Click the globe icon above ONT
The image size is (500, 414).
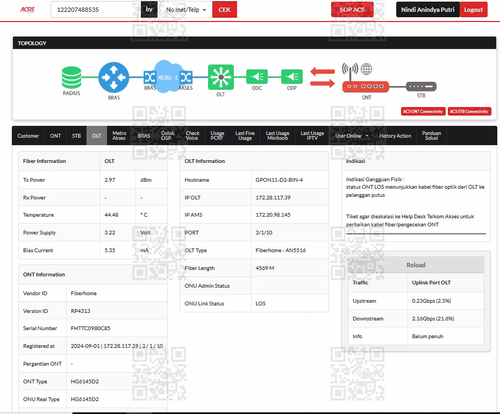(x=366, y=69)
